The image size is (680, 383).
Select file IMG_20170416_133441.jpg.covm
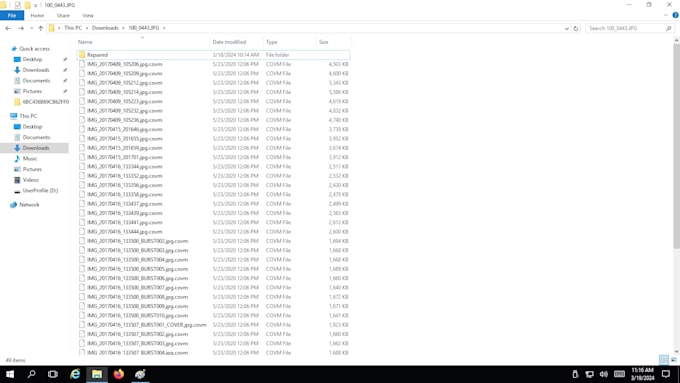click(x=214, y=223)
